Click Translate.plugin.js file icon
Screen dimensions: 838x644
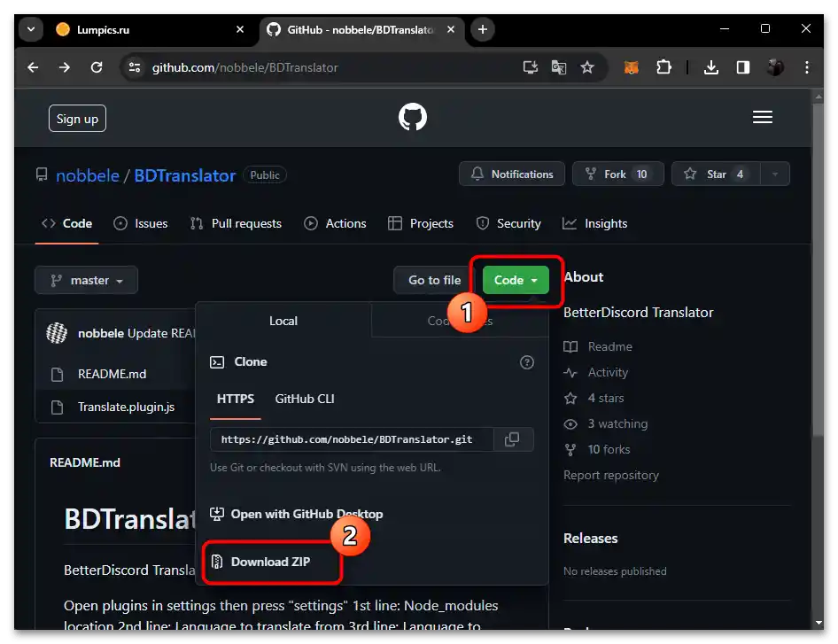[x=58, y=407]
